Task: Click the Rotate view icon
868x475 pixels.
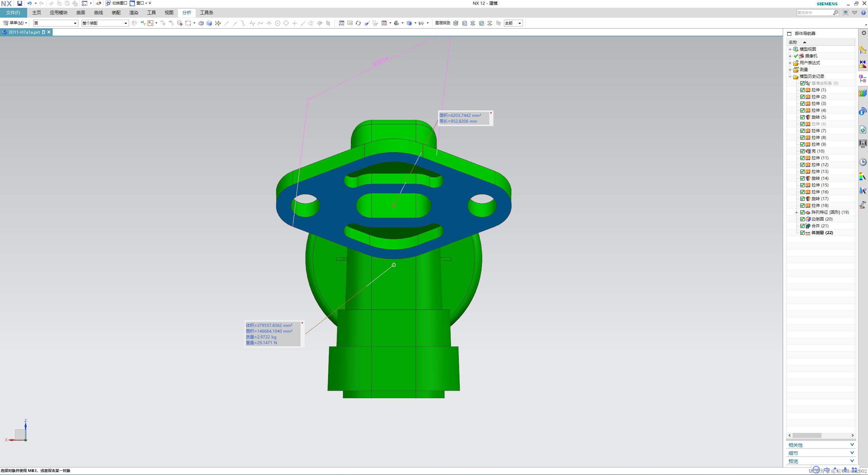Action: [358, 23]
